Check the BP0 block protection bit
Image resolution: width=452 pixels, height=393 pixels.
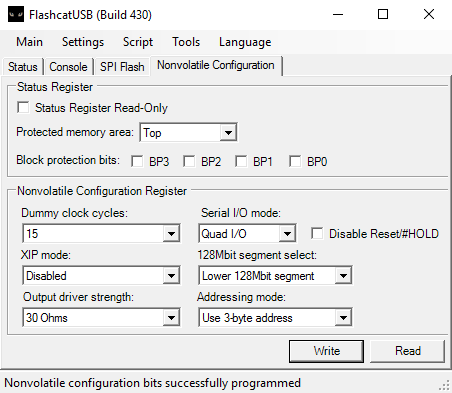pyautogui.click(x=295, y=161)
